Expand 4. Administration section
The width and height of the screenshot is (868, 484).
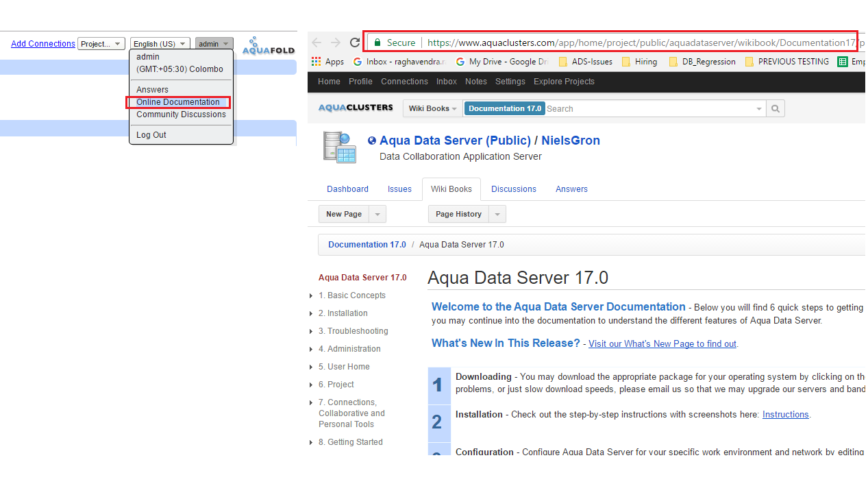(x=311, y=350)
